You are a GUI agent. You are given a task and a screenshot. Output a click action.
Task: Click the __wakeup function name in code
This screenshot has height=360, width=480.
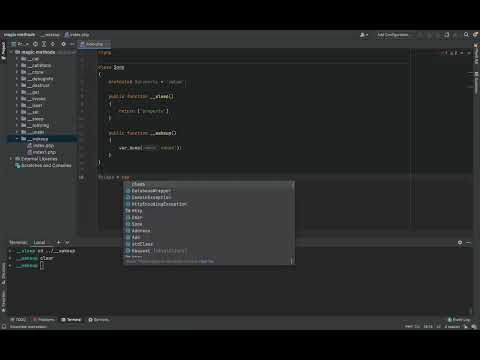pyautogui.click(x=163, y=133)
